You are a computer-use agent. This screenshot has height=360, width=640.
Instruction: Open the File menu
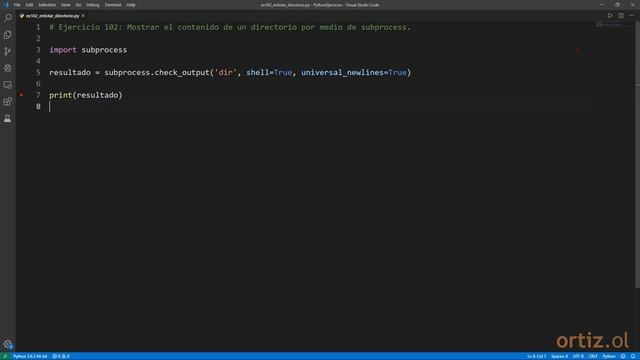17,5
